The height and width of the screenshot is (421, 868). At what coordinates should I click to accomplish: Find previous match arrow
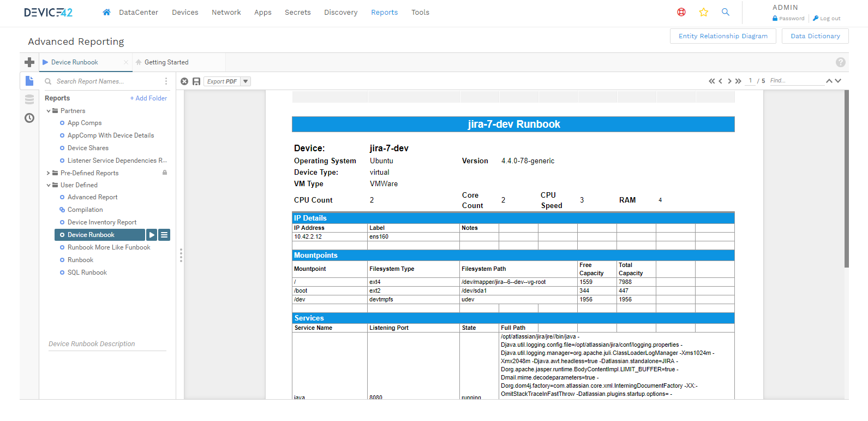(829, 81)
